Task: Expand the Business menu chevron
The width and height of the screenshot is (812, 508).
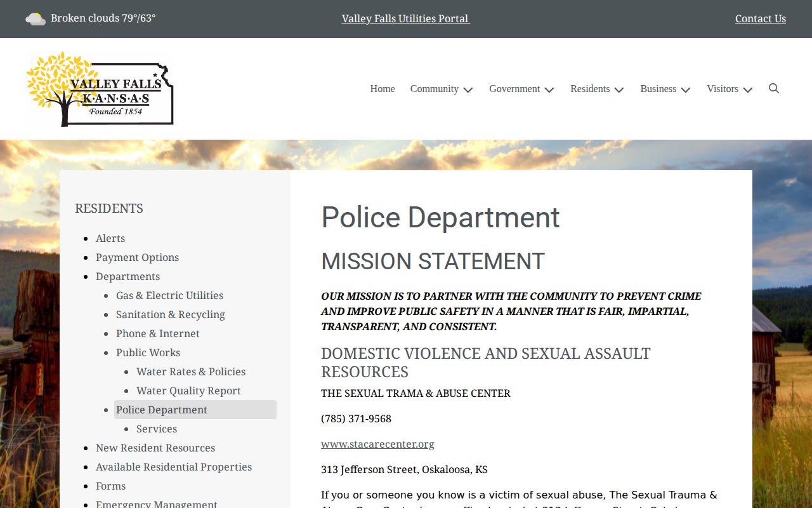Action: tap(686, 90)
